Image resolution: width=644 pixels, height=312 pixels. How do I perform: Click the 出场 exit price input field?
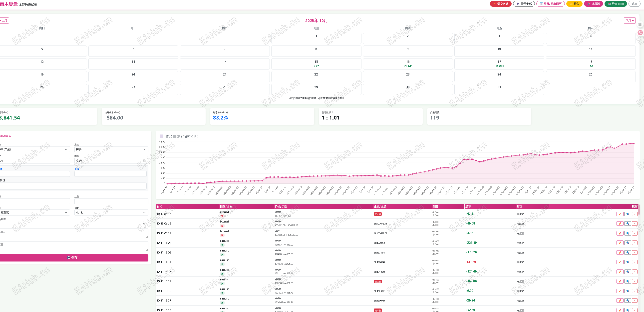point(110,174)
